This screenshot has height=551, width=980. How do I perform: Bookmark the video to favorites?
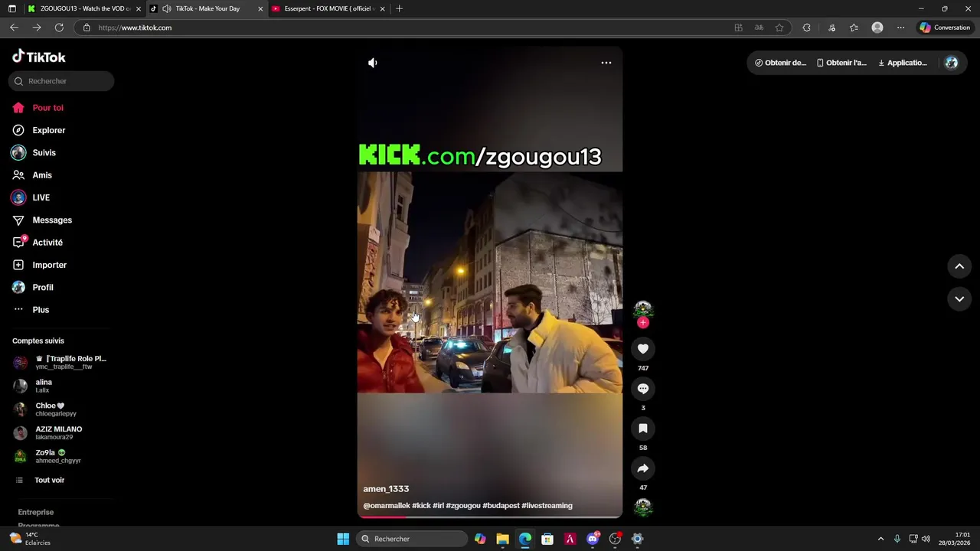click(x=643, y=429)
